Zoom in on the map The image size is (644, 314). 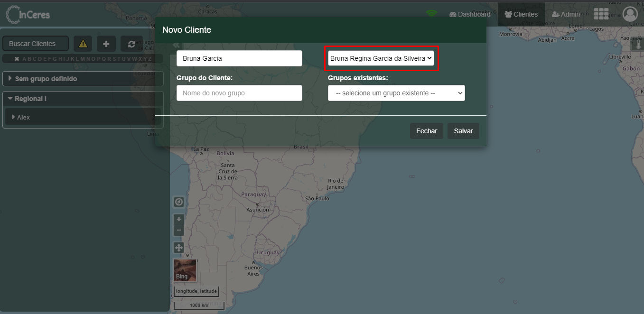(179, 219)
